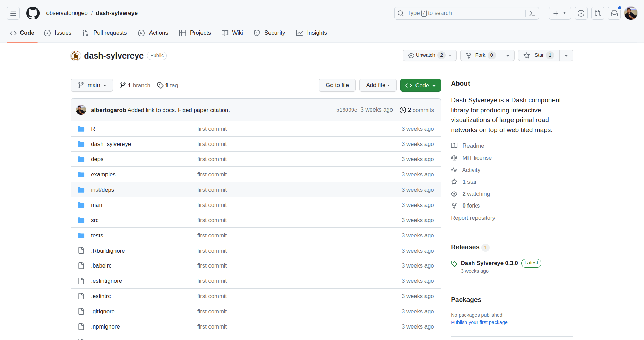The width and height of the screenshot is (644, 340).
Task: Focus the Type / to search field
Action: pyautogui.click(x=466, y=13)
